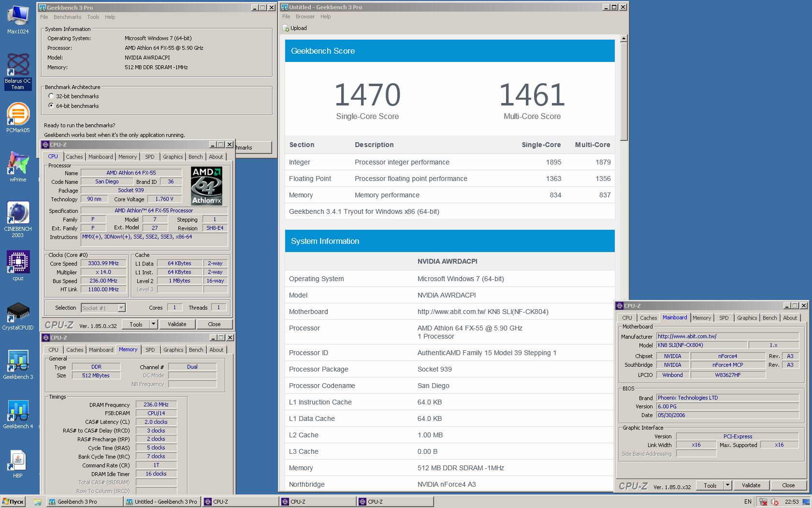
Task: Switch to Caches tab in top CPU-Z window
Action: 74,157
